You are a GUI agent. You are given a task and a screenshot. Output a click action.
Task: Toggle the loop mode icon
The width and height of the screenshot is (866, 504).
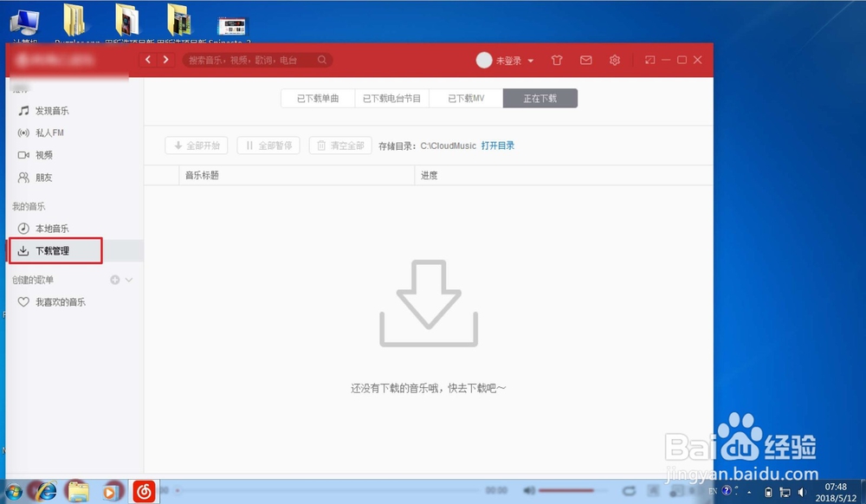point(629,491)
